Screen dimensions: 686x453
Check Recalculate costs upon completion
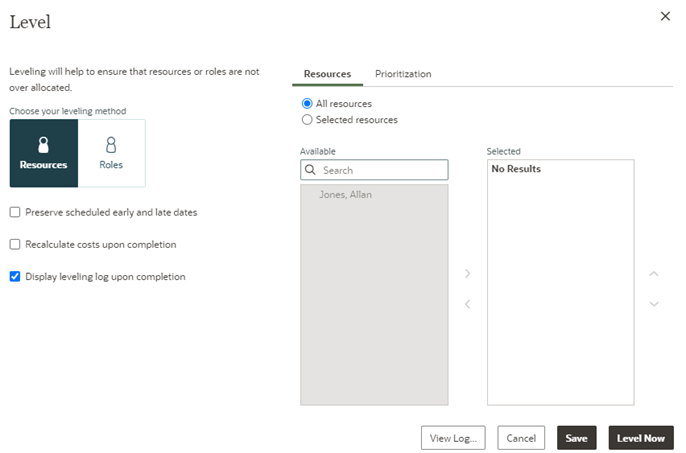(15, 244)
